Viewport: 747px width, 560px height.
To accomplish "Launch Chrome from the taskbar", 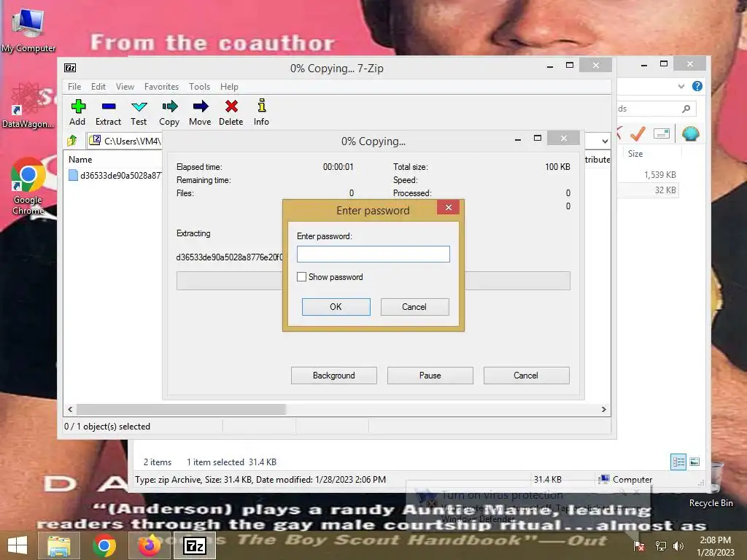I will tap(104, 545).
